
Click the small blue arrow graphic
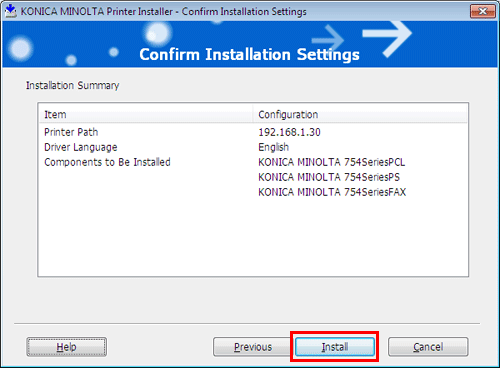tap(328, 40)
